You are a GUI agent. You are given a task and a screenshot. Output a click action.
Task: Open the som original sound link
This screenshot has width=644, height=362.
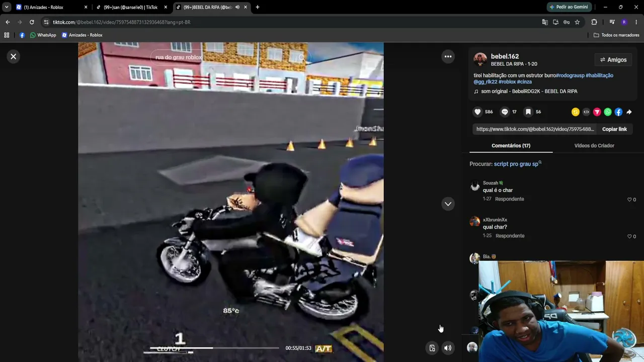(529, 92)
